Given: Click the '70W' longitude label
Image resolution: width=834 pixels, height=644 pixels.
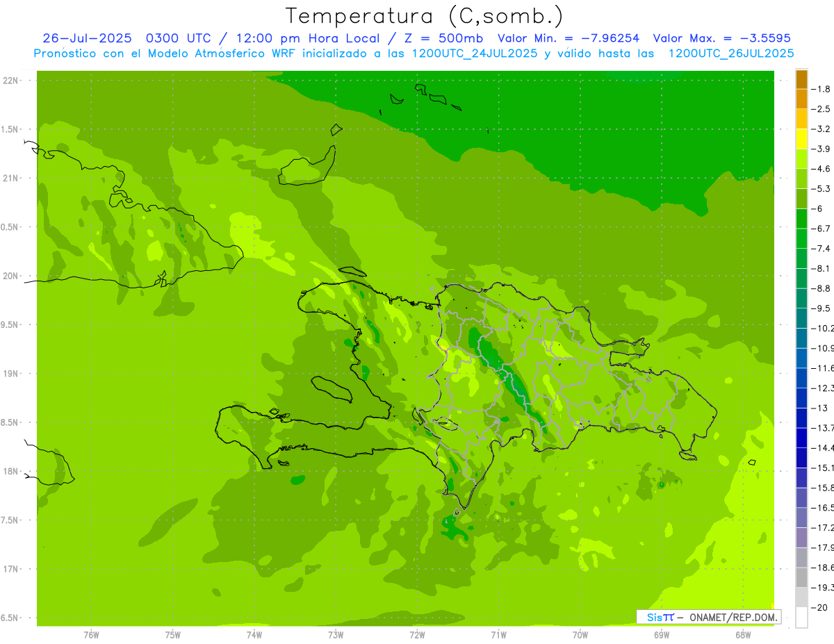Looking at the screenshot, I should tap(580, 634).
